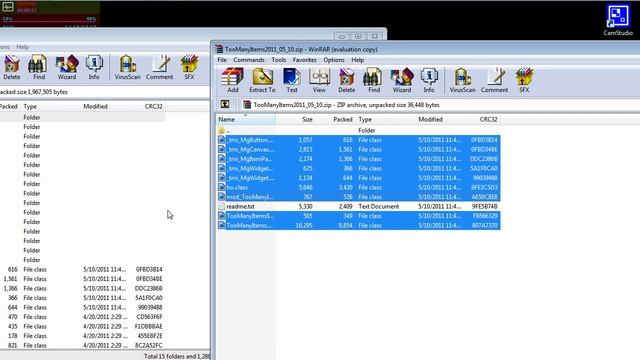Screen dimensions: 640x360
Task: Click Delete in the front WinRAR toolbar
Action: pos(347,80)
